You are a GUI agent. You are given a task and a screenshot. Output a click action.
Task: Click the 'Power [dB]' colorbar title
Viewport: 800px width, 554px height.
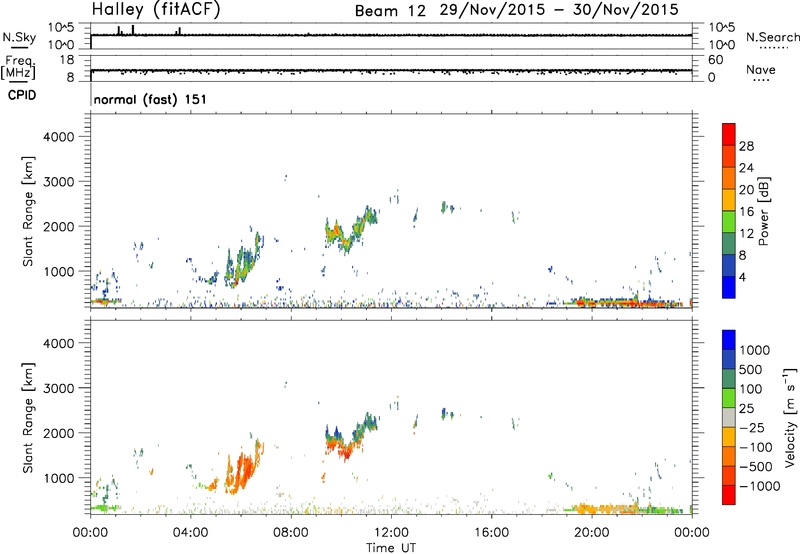click(x=764, y=211)
